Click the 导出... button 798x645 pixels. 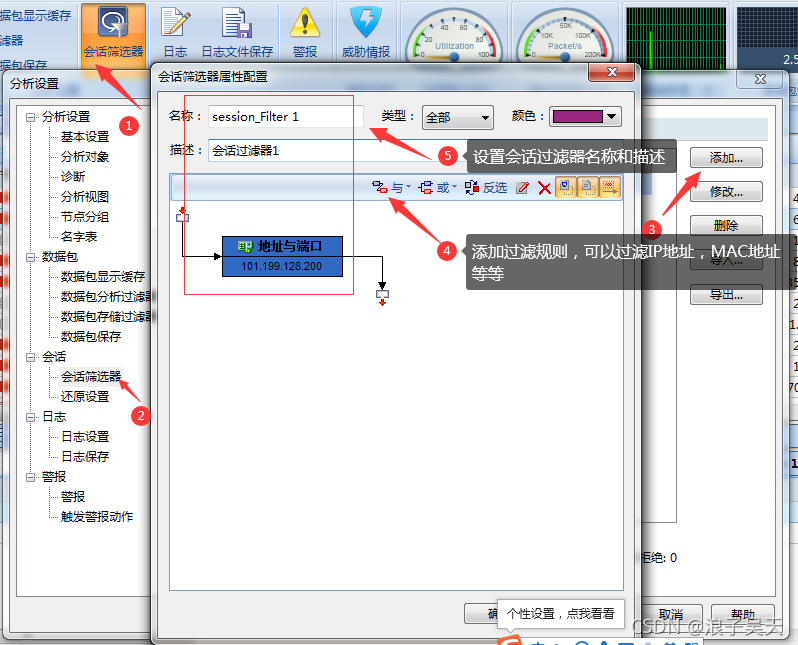click(726, 295)
